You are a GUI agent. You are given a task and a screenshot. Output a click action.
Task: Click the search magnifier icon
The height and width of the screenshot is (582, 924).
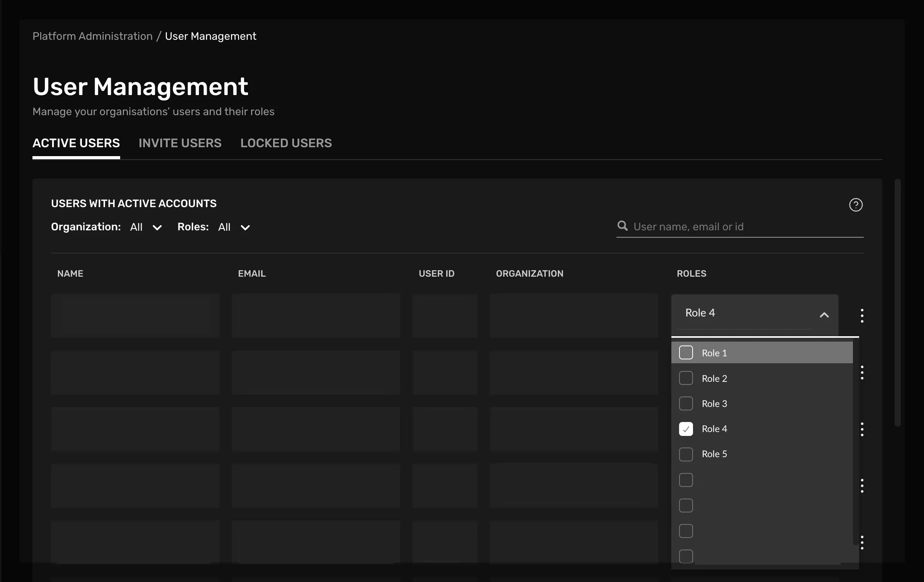[622, 226]
